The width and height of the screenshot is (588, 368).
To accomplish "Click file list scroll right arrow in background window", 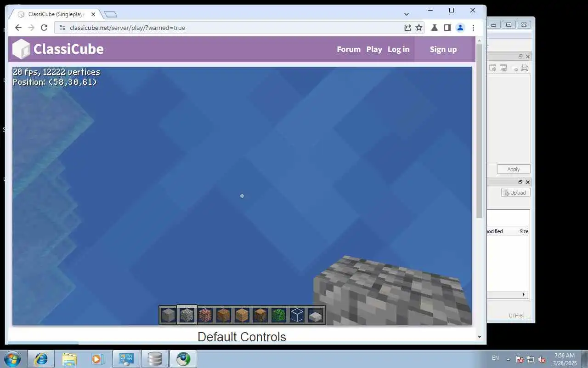I will (524, 294).
